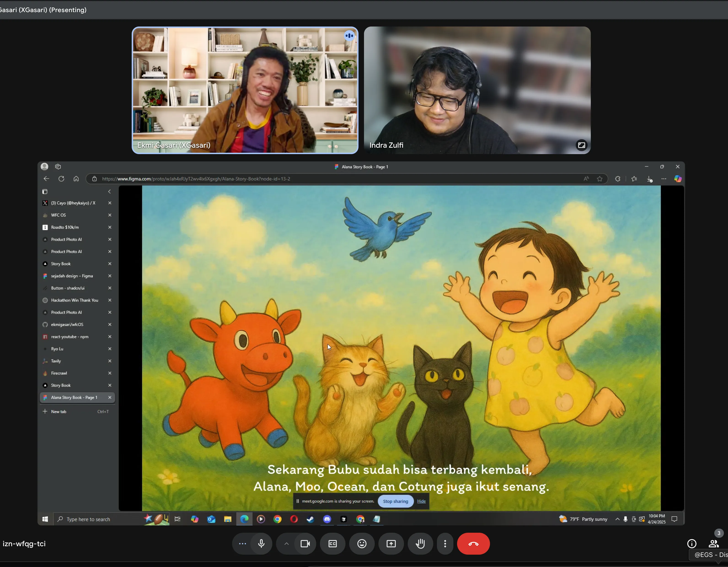The image size is (728, 567).
Task: Reload the Figma prototype page
Action: pyautogui.click(x=61, y=179)
